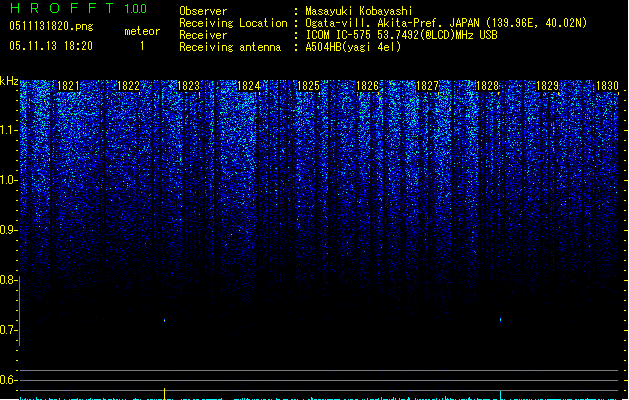Screen dimensions: 629x400
Task: Click the 0.7 frequency axis label
Action: tap(8, 330)
